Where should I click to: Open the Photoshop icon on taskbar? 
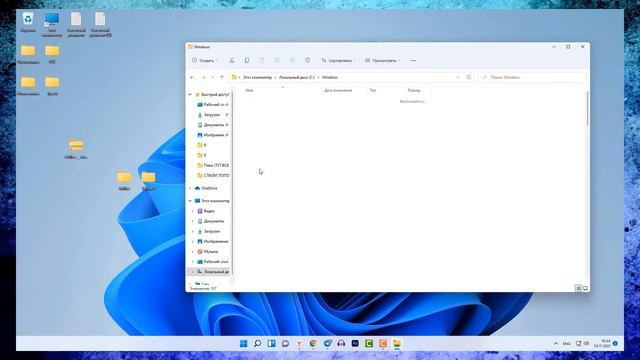[x=355, y=343]
